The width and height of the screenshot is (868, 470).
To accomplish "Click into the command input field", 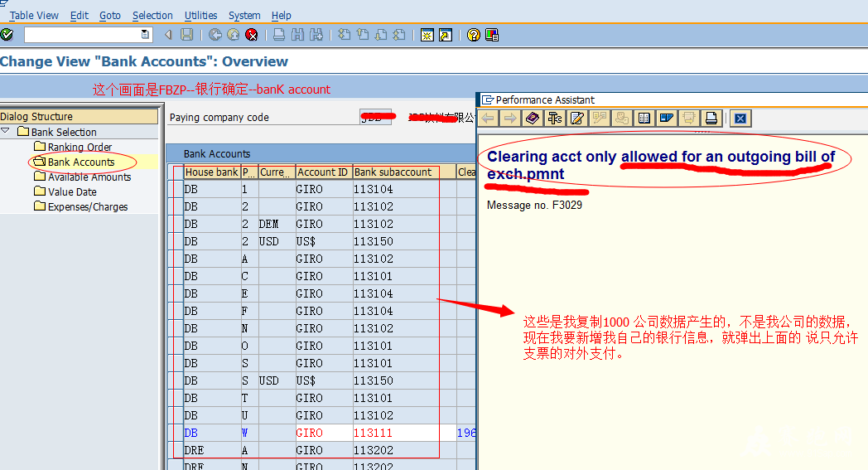I will click(82, 35).
